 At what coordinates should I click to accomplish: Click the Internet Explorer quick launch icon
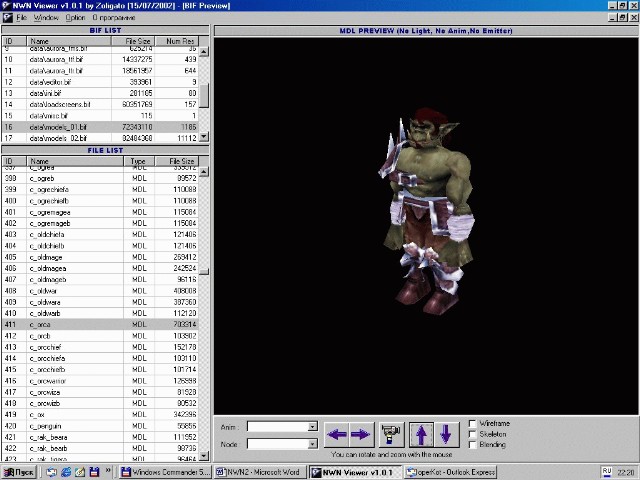[66, 472]
